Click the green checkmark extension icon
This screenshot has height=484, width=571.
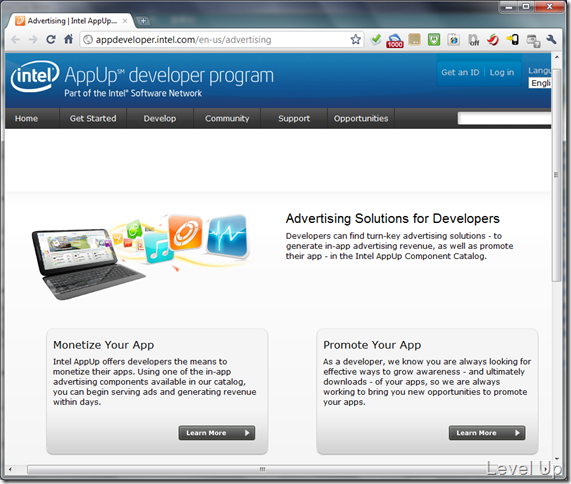(375, 39)
